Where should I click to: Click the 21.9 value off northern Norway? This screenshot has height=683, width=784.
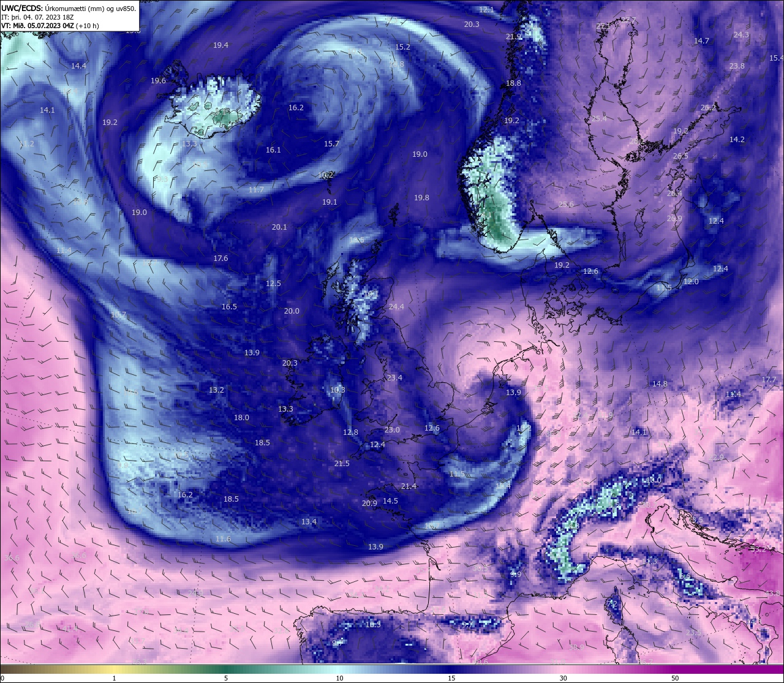pyautogui.click(x=513, y=37)
